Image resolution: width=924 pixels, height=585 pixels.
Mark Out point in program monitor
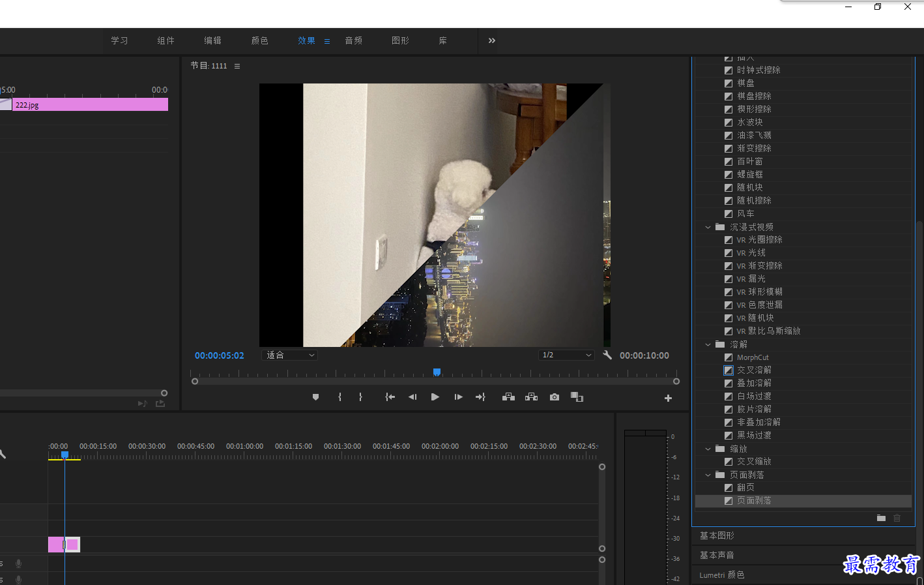tap(360, 397)
